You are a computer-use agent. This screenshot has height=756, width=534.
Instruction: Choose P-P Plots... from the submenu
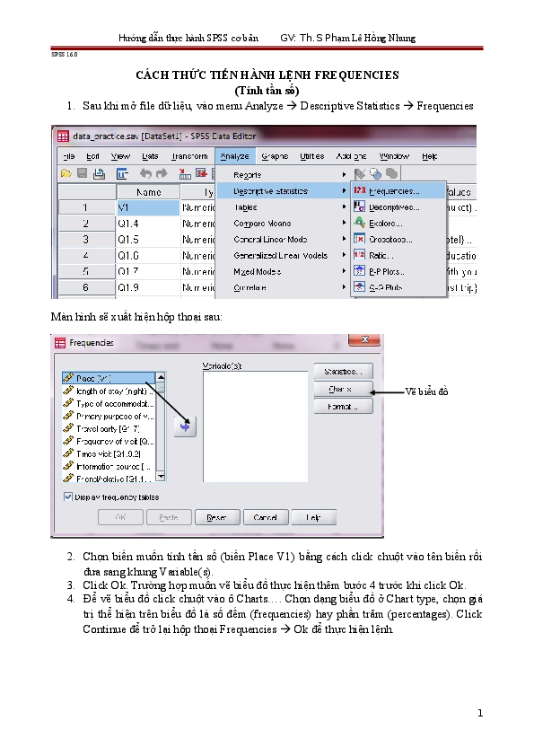(398, 271)
